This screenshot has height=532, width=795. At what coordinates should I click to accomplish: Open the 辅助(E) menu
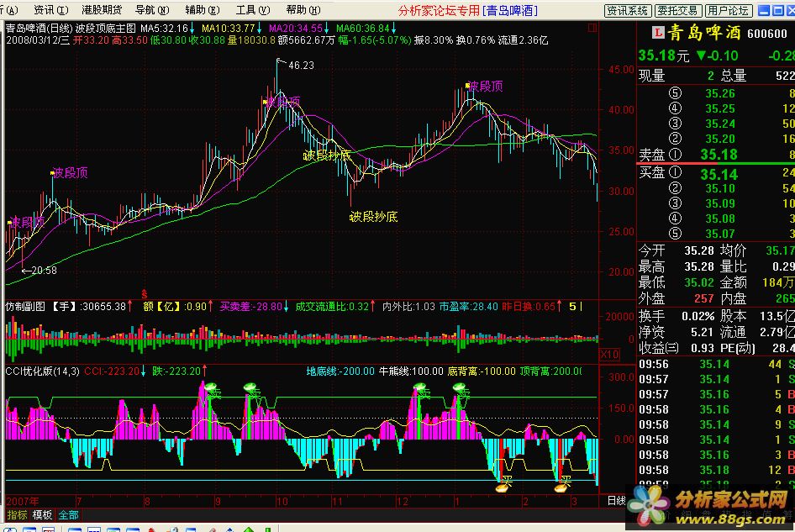[203, 9]
